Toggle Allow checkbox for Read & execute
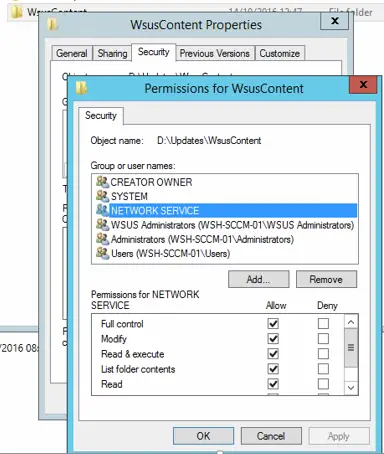 coord(273,354)
